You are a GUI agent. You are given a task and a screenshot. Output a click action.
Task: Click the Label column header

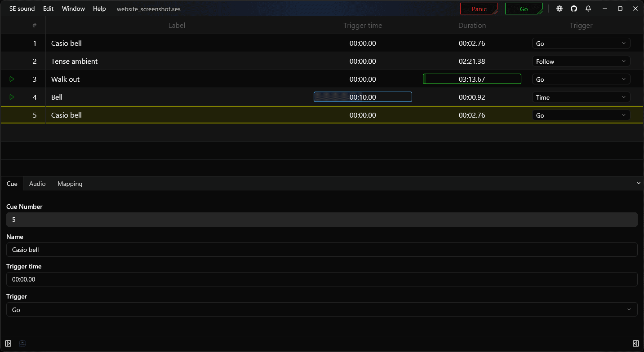177,26
